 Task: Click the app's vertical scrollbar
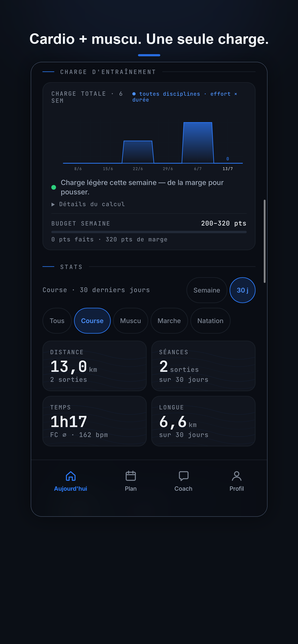tap(264, 241)
